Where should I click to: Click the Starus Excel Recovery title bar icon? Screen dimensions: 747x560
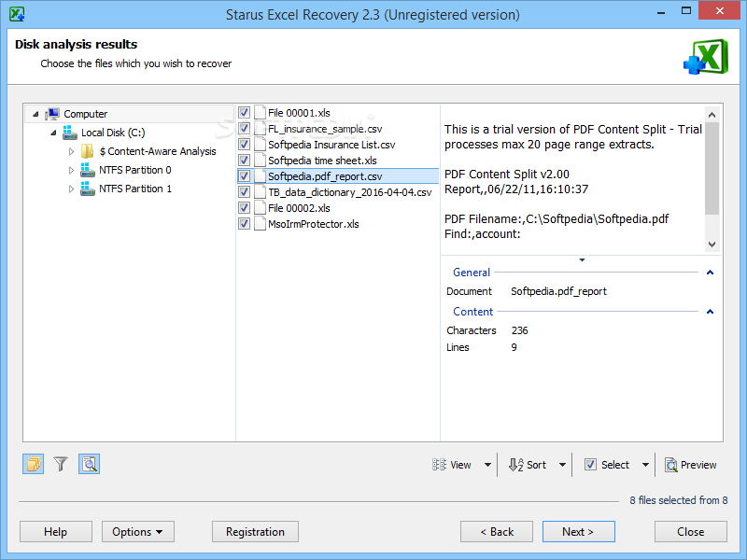(x=17, y=14)
